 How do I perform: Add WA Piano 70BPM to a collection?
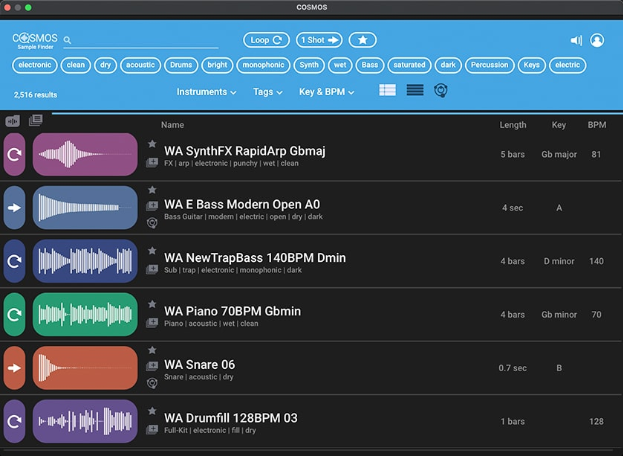(152, 323)
